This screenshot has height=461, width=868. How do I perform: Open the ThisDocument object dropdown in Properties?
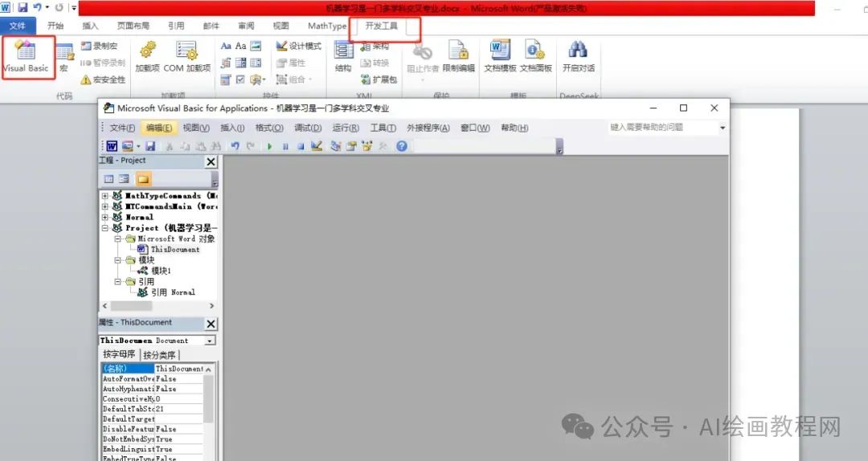coord(210,341)
